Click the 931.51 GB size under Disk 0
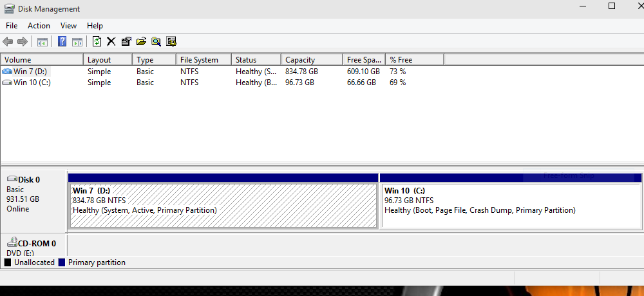The height and width of the screenshot is (296, 644). 23,199
